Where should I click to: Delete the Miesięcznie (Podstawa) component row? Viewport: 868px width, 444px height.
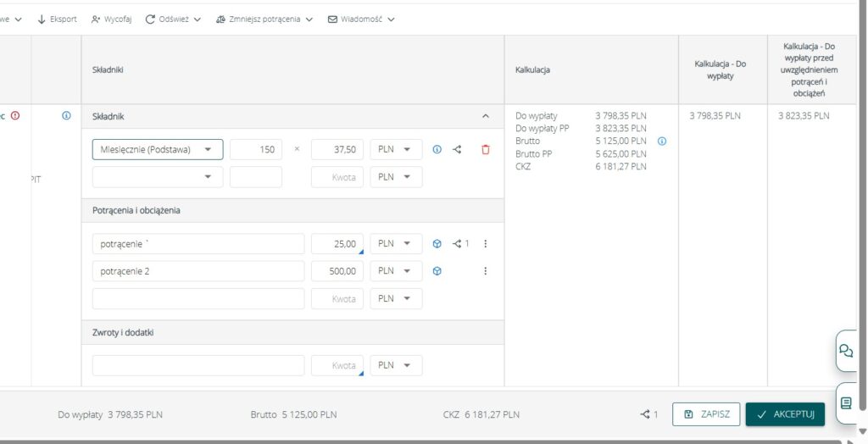point(485,150)
